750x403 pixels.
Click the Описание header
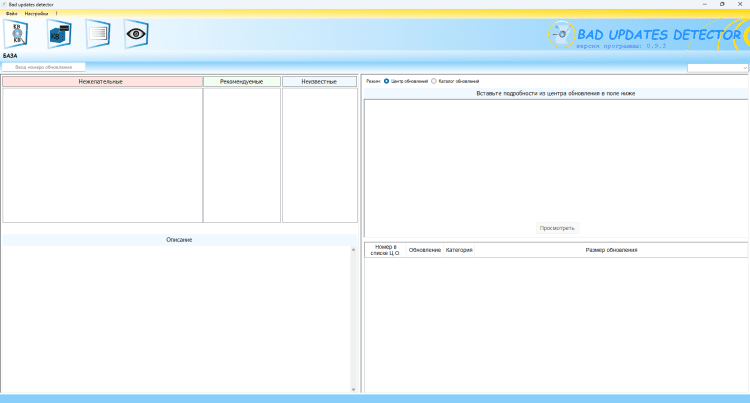[x=179, y=240]
